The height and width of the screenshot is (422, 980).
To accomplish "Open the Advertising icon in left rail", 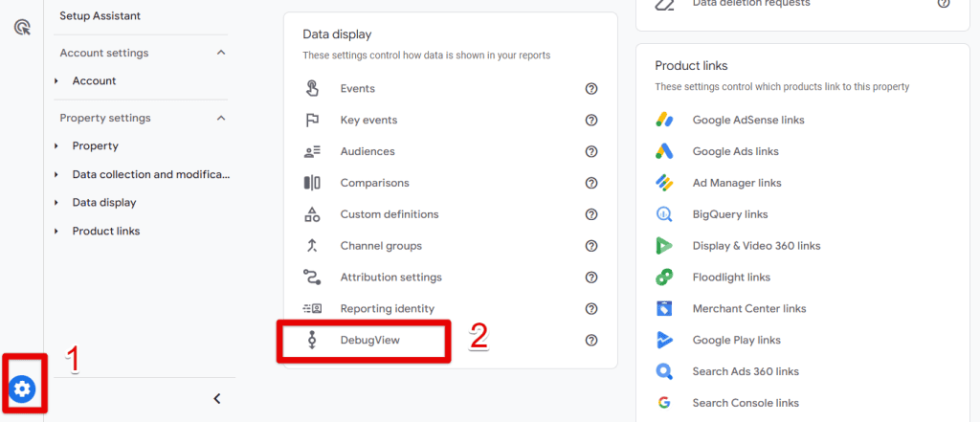I will pos(22,27).
